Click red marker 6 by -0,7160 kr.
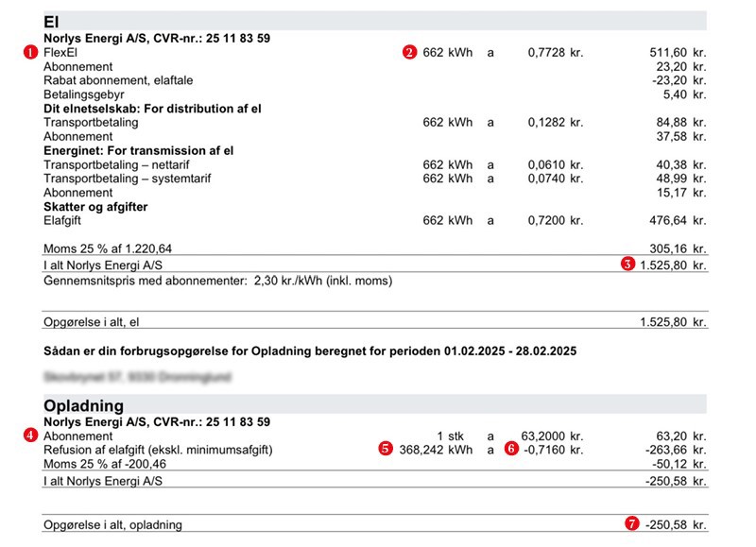The width and height of the screenshot is (756, 547). [x=511, y=449]
